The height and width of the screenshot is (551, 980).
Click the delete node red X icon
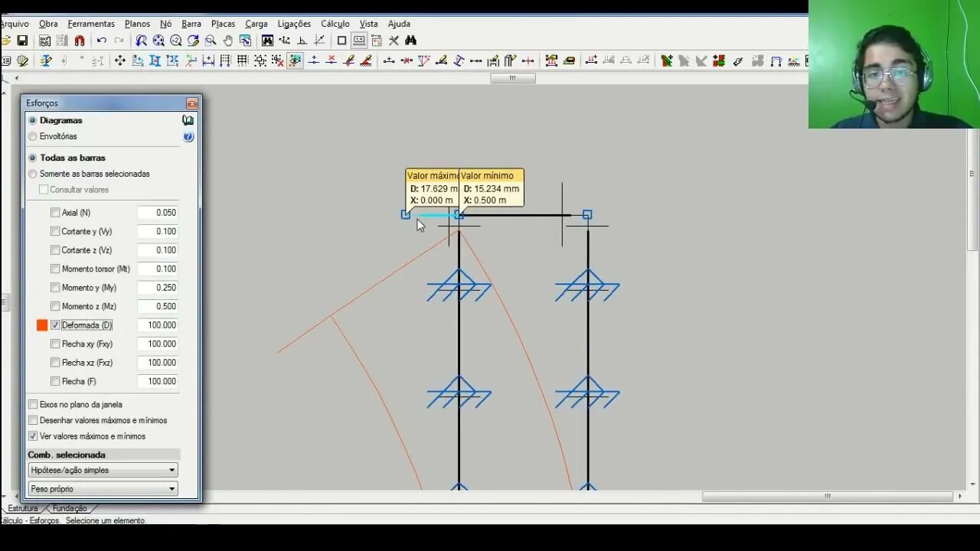tap(332, 60)
